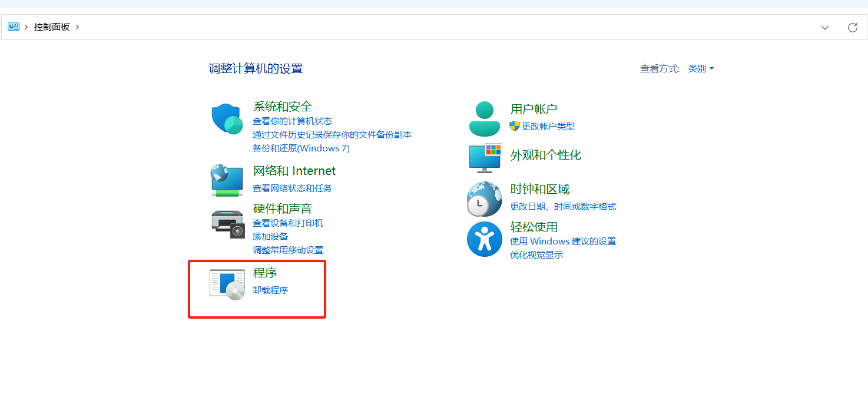This screenshot has height=397, width=868.
Task: Open the 卸载程序 link
Action: (270, 290)
